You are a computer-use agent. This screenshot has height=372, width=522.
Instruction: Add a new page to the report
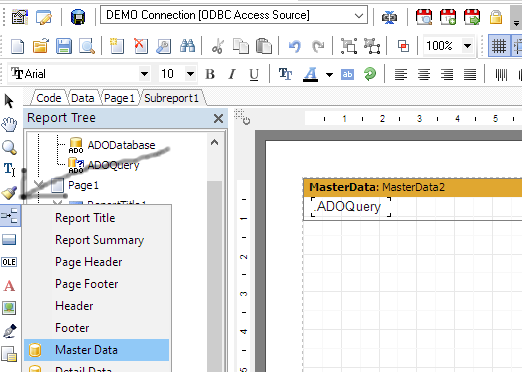click(x=117, y=46)
